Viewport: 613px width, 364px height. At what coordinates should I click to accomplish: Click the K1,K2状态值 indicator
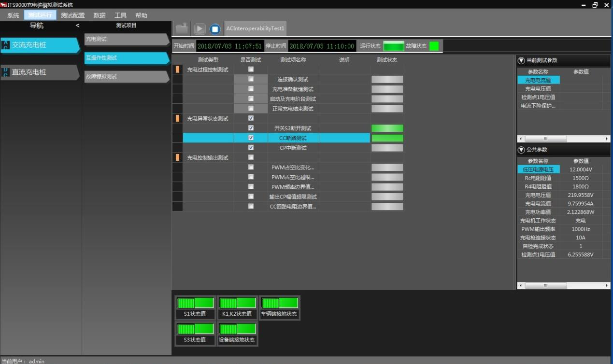[237, 303]
